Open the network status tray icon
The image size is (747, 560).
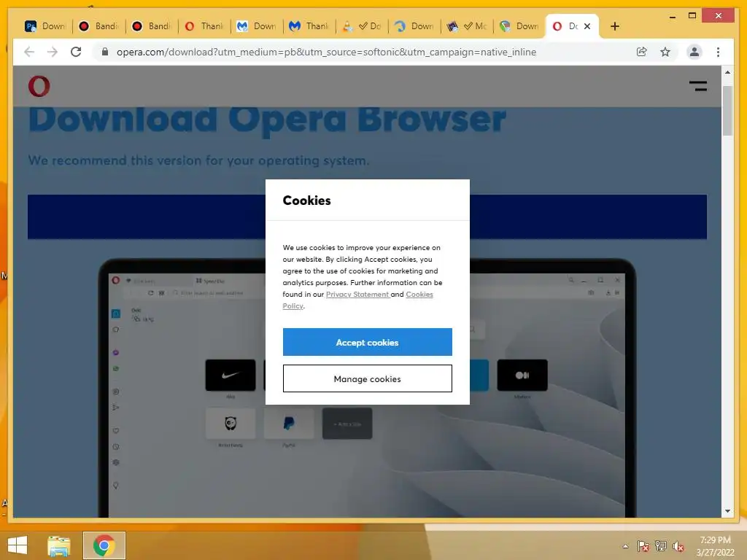[x=661, y=546]
